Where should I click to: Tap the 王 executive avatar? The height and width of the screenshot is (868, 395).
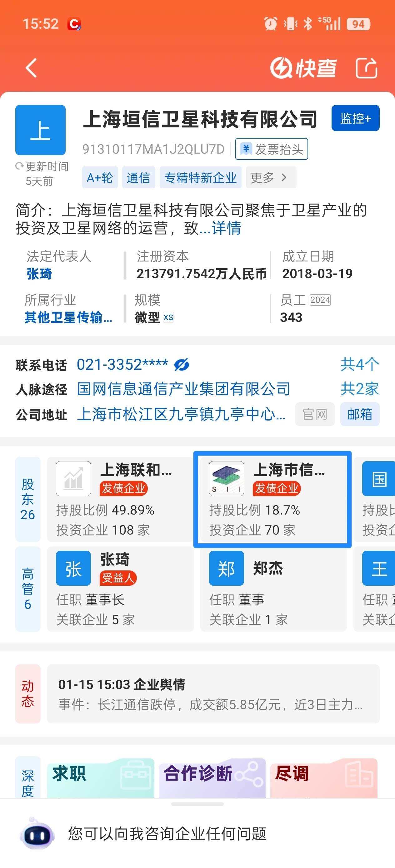tap(378, 569)
